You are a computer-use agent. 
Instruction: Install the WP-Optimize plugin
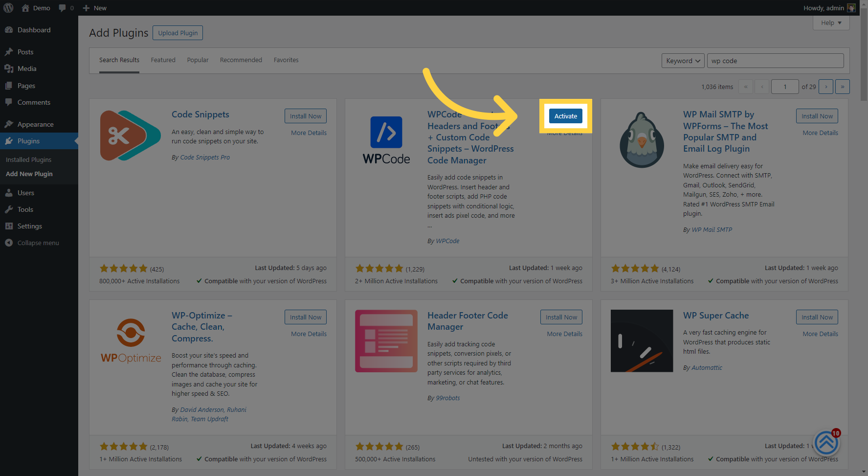point(306,317)
